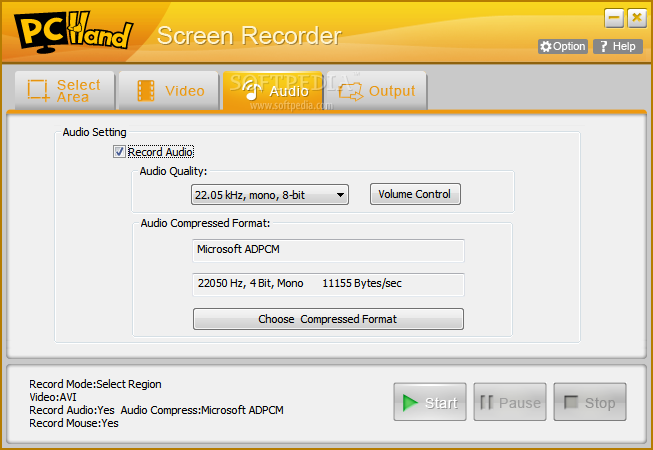The height and width of the screenshot is (450, 653).
Task: Switch to the Select Area tab
Action: click(x=65, y=90)
